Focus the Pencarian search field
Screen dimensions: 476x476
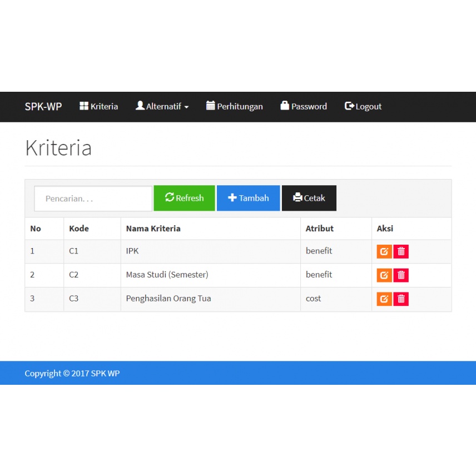tap(93, 199)
